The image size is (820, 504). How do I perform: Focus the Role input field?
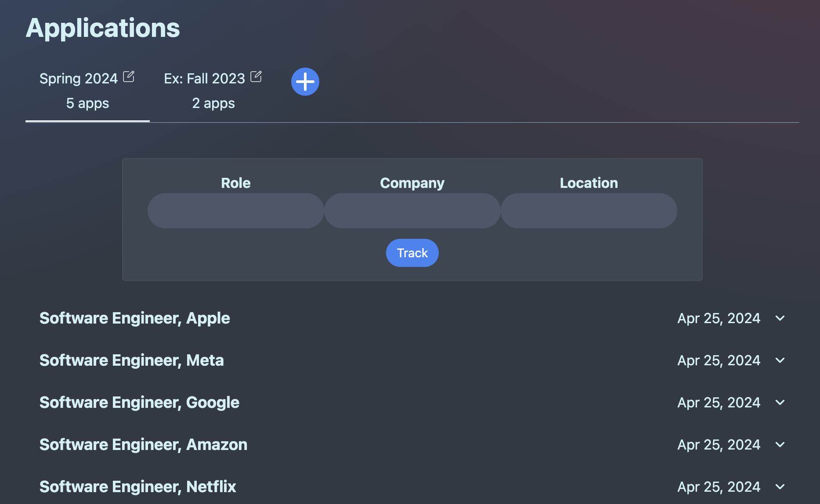pos(236,211)
